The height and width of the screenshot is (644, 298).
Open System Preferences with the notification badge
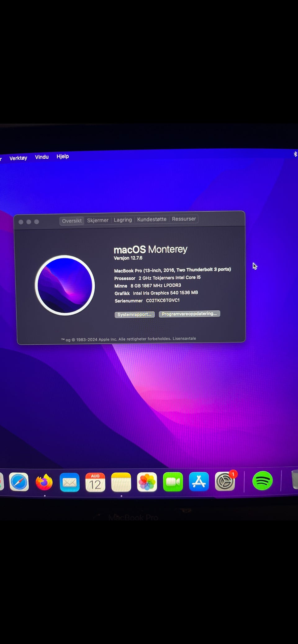pyautogui.click(x=225, y=481)
